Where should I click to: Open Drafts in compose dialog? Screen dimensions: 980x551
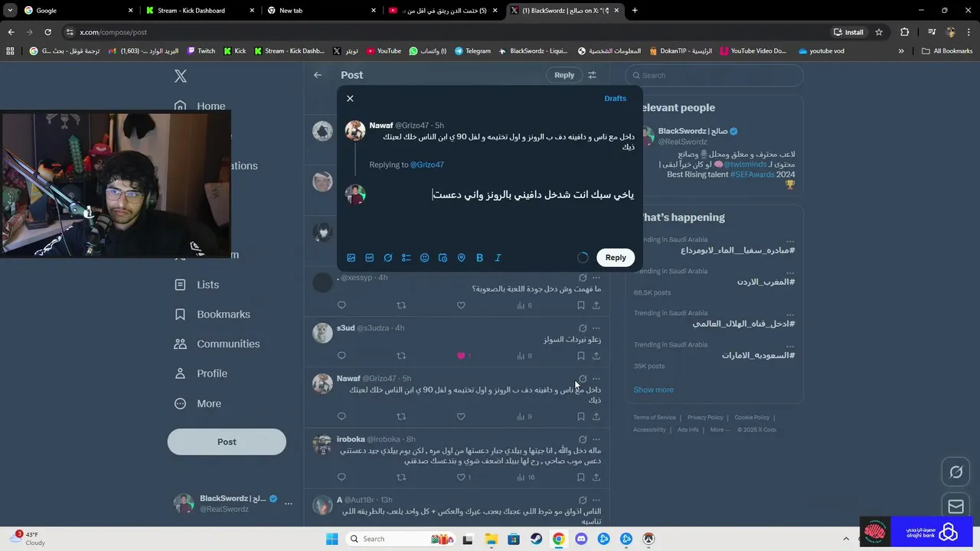coord(616,99)
